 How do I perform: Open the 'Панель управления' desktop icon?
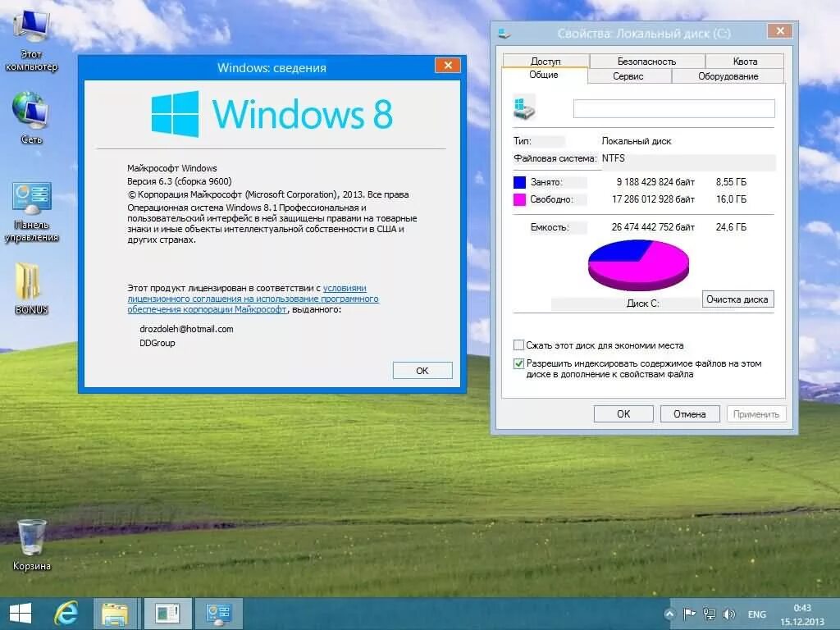pos(31,212)
